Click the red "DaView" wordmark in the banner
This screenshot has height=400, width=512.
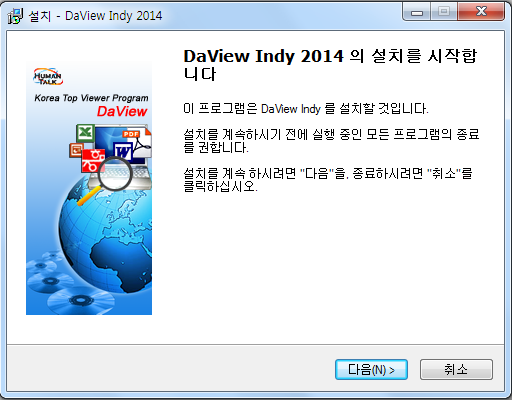[122, 111]
